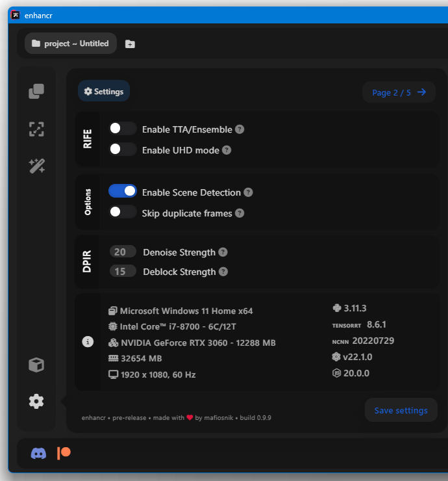Click the DPIR section label

click(87, 261)
